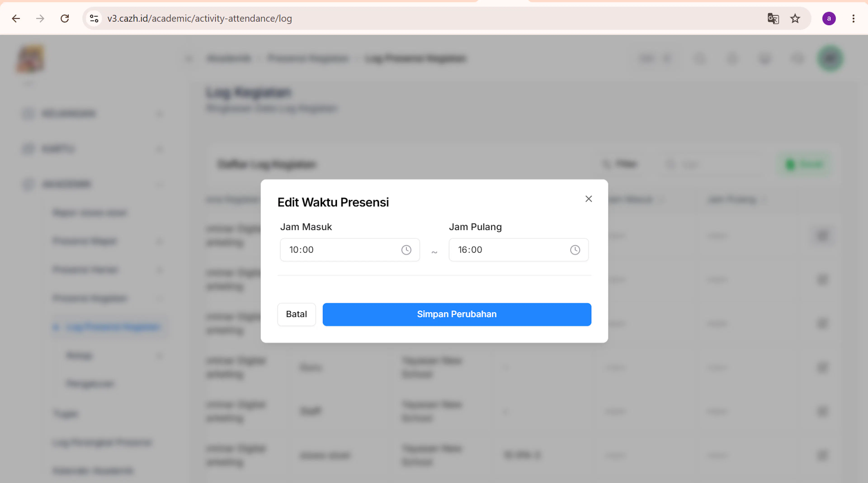Open the Chrome three-dot menu
This screenshot has width=868, height=483.
point(853,19)
